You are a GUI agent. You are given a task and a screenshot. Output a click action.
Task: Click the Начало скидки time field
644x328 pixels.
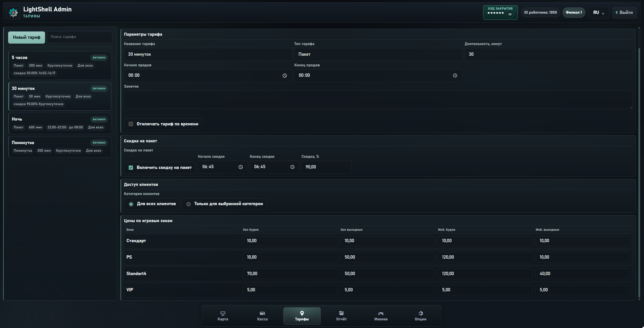pos(223,167)
